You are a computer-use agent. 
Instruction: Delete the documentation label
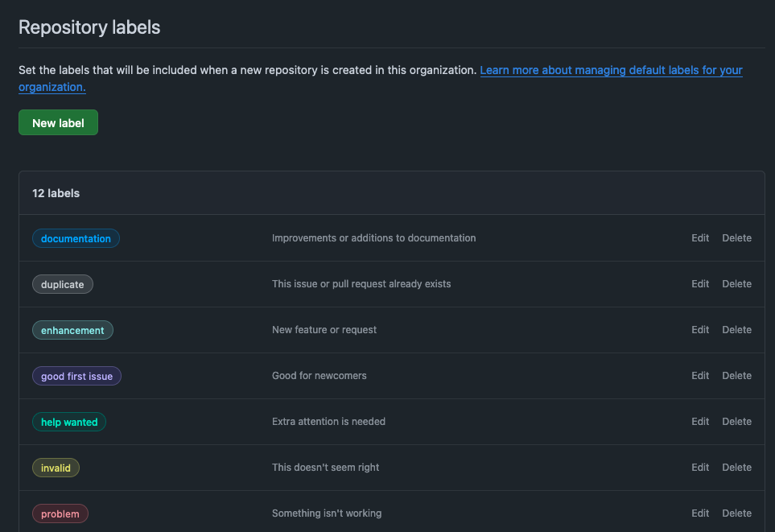click(x=736, y=238)
